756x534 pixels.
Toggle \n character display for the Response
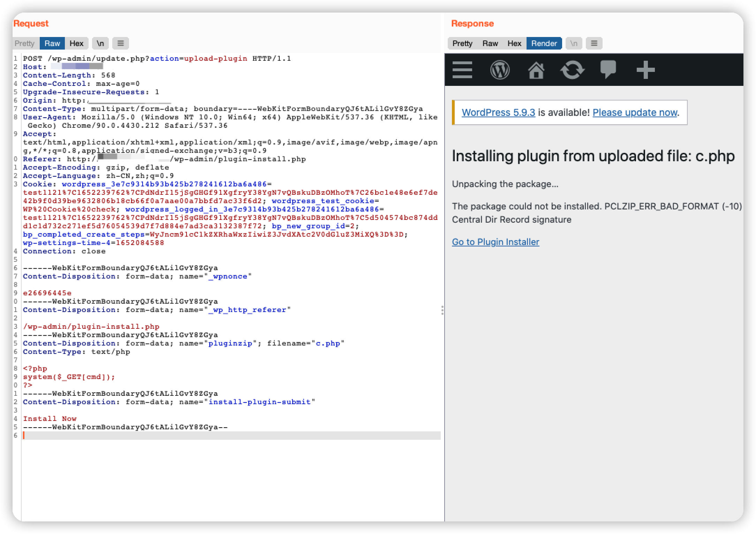[x=574, y=43]
